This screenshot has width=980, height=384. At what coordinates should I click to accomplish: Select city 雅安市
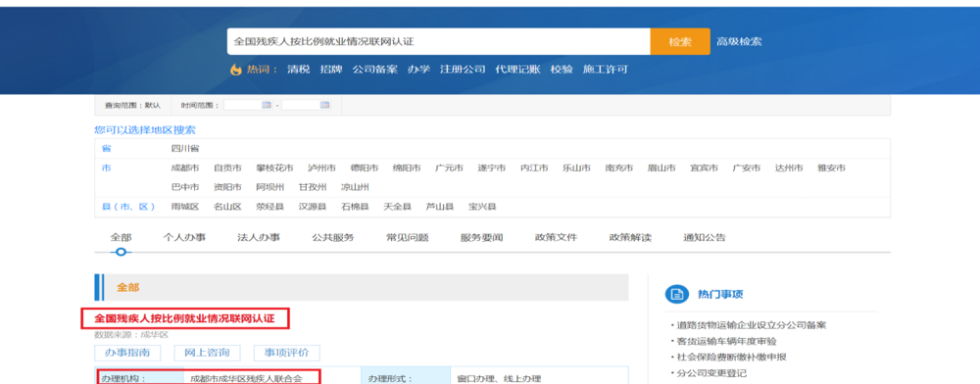pos(832,168)
